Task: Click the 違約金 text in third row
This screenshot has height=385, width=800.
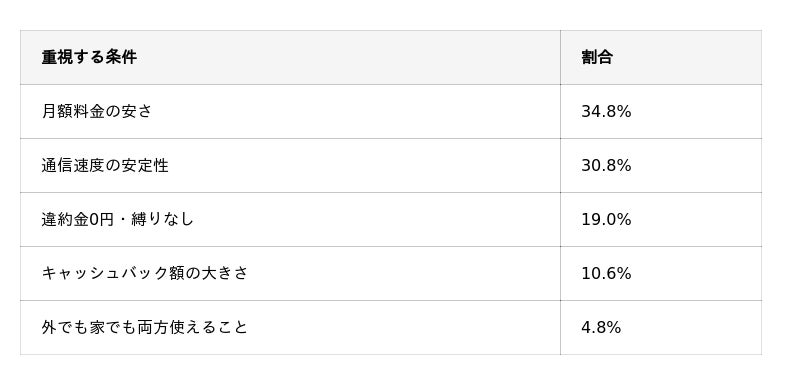Action: (65, 220)
